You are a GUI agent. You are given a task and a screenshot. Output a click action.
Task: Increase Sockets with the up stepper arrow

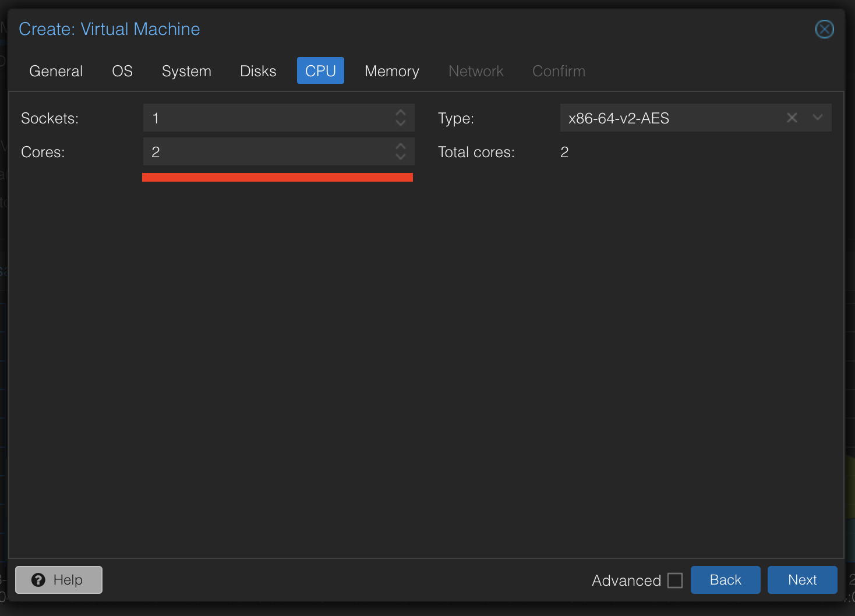tap(401, 112)
